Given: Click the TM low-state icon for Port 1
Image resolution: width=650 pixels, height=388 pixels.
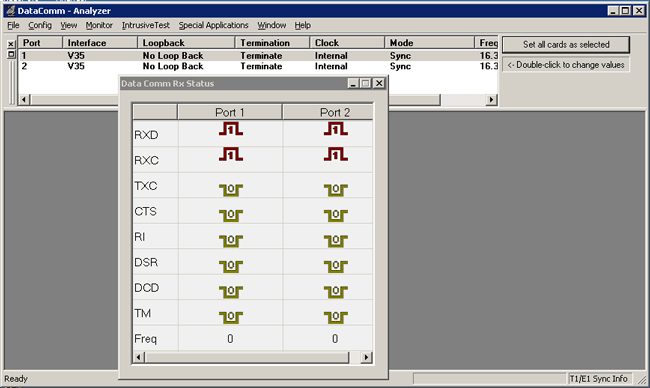Looking at the screenshot, I should [x=231, y=318].
